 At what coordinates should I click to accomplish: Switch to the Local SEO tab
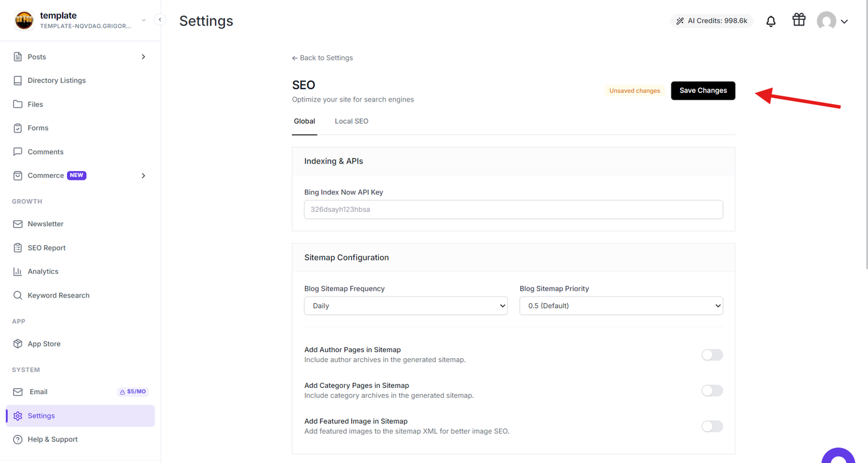point(352,121)
